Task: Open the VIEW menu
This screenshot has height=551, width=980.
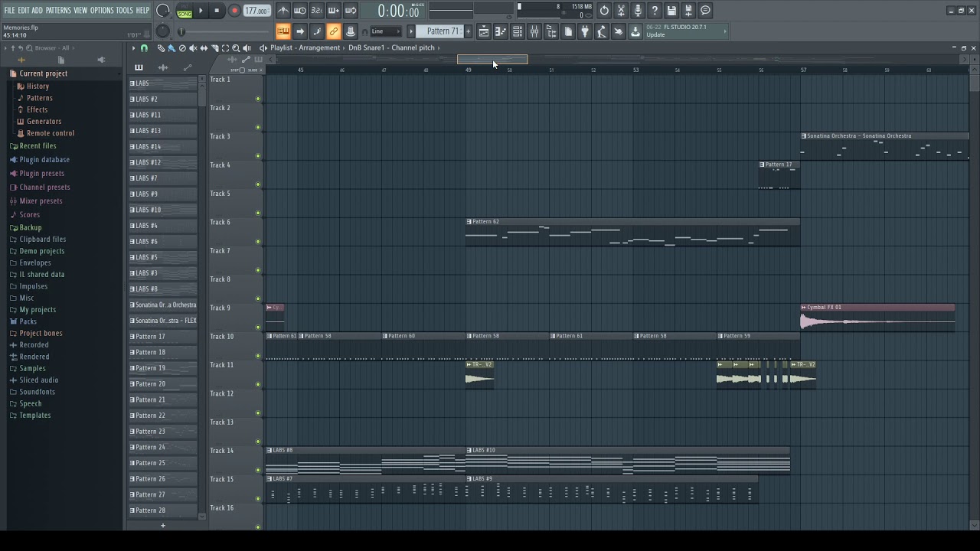Action: pyautogui.click(x=80, y=11)
